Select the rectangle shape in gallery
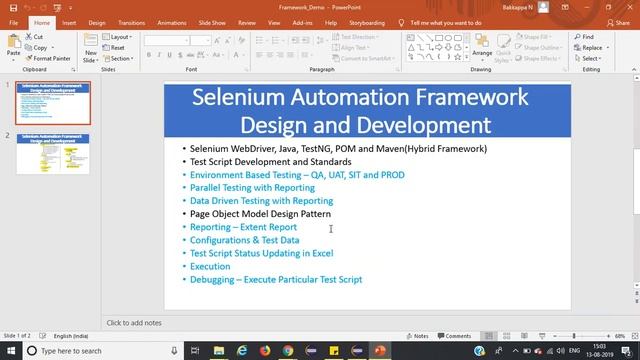Viewport: 640px width, 360px height. pyautogui.click(x=439, y=38)
